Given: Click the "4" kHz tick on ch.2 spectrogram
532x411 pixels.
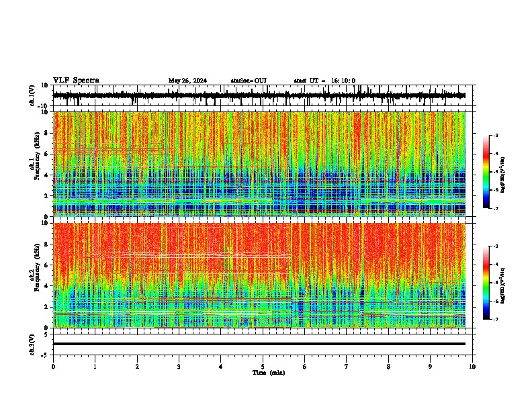Looking at the screenshot, I should [46, 286].
